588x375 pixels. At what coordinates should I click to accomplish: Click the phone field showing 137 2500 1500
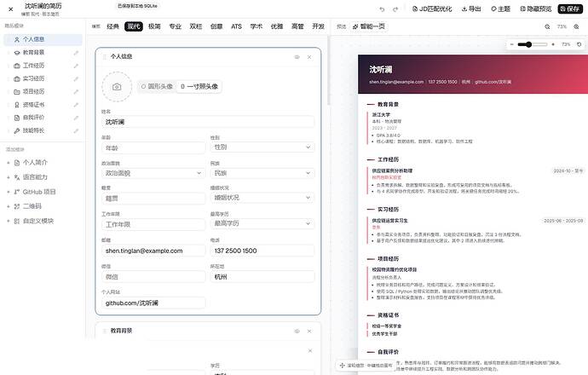pos(262,251)
